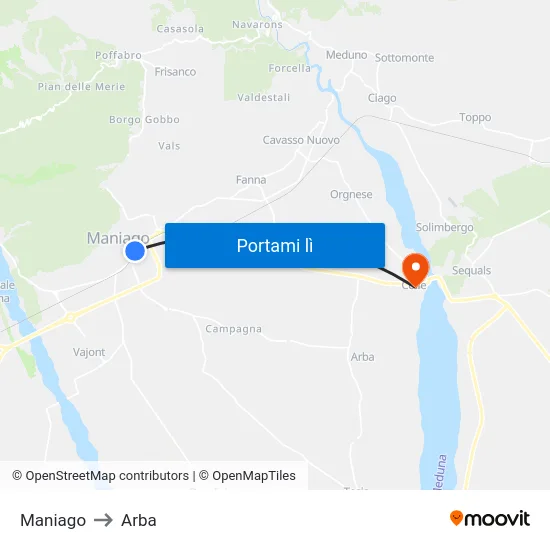This screenshot has height=550, width=550.
Task: Open the Moovit logo
Action: click(x=490, y=519)
